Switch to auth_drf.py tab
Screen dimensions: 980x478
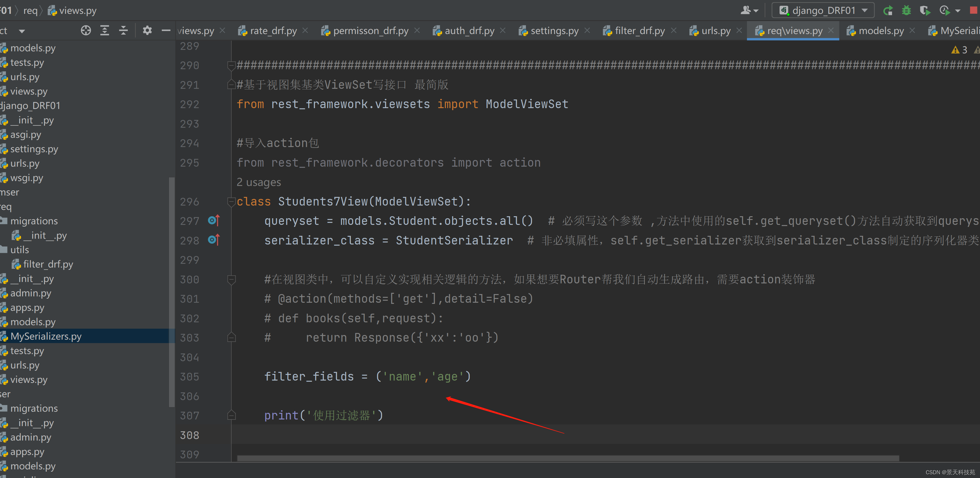pyautogui.click(x=469, y=31)
